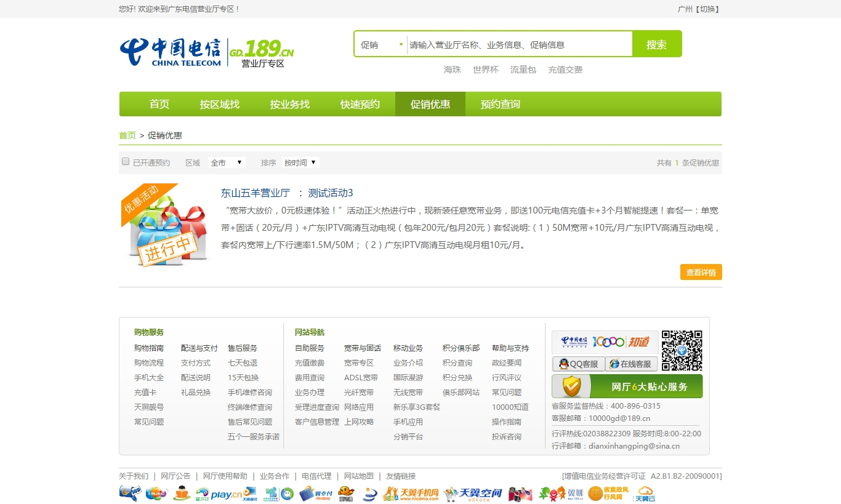Open the orange duck footer icon
This screenshot has width=841, height=504.
[x=347, y=494]
